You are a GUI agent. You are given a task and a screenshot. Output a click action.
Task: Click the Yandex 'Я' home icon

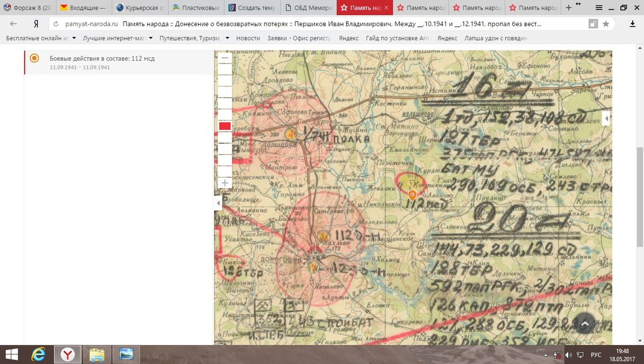click(35, 24)
